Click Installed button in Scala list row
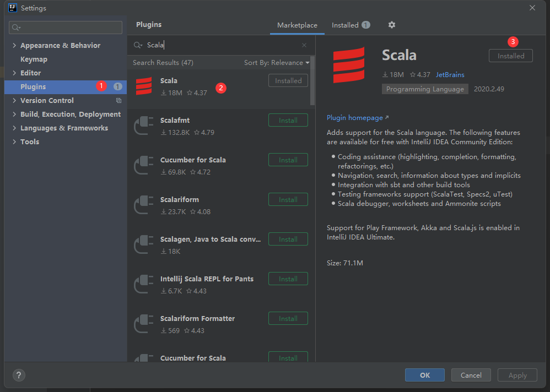 coord(288,80)
